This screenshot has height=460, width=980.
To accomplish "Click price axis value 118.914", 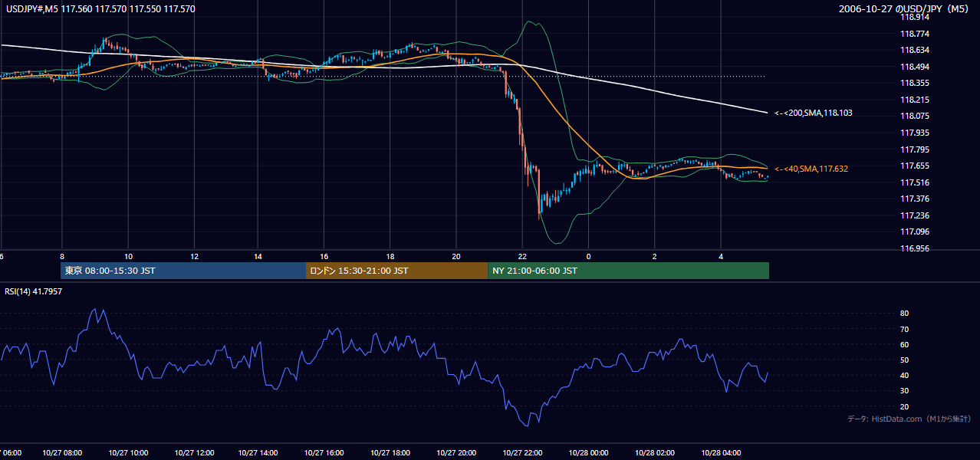I will point(913,18).
